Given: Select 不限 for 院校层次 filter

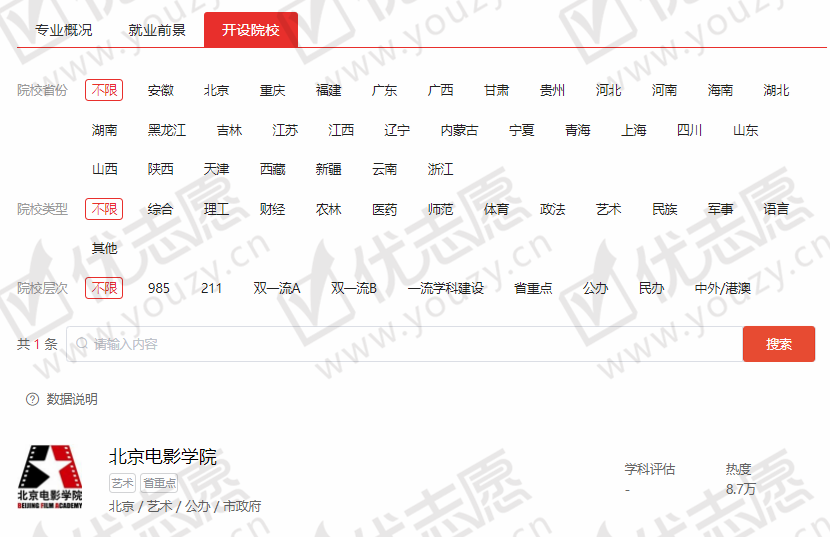Looking at the screenshot, I should click(104, 288).
